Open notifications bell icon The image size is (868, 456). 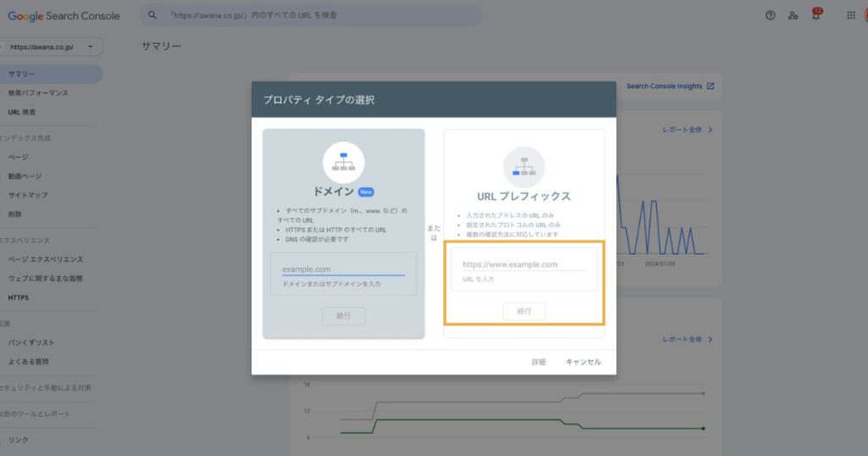click(816, 14)
